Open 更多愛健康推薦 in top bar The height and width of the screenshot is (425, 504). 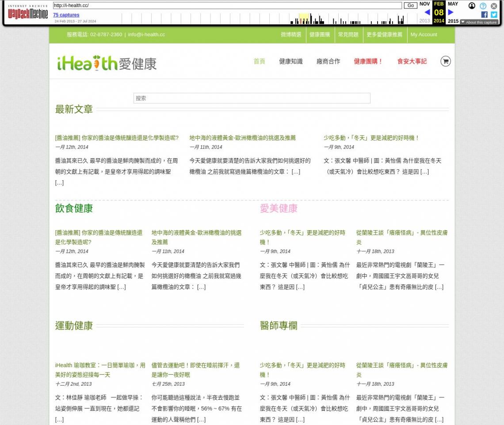point(385,34)
